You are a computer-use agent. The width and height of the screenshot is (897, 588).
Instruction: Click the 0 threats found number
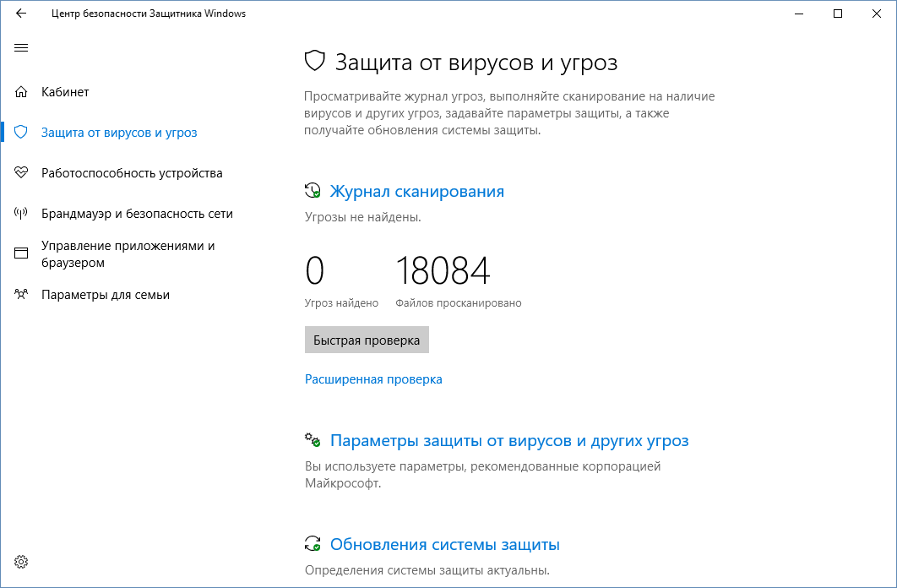tap(315, 270)
